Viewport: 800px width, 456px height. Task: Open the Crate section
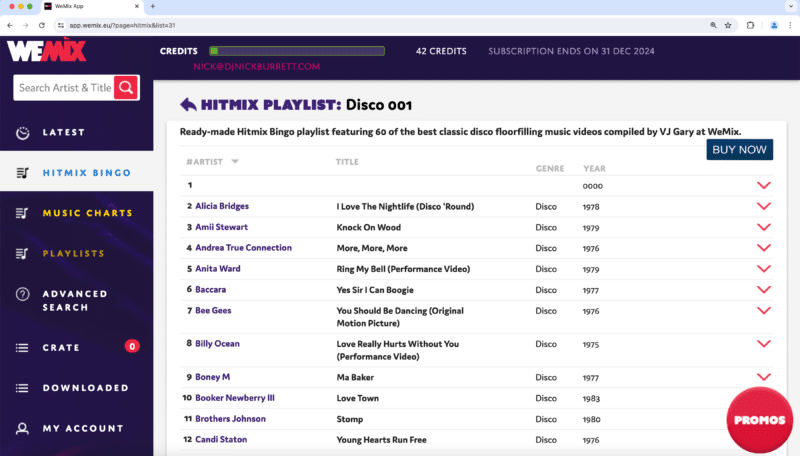(x=61, y=348)
